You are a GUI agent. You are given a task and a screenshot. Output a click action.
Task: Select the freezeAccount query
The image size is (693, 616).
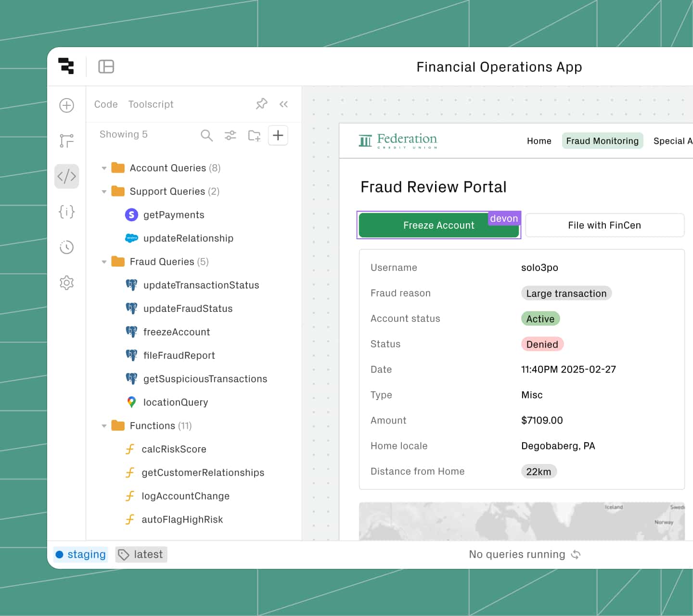[x=177, y=332]
